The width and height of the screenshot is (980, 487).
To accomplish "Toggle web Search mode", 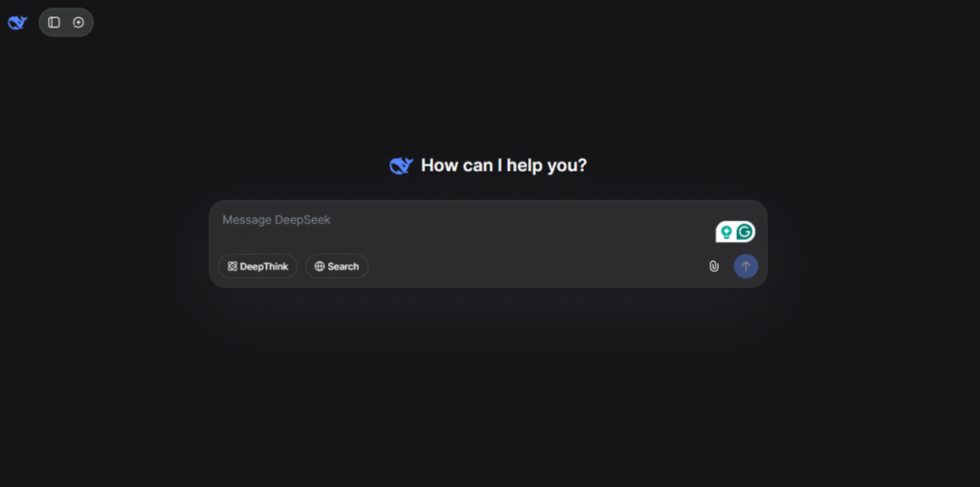I will click(337, 266).
